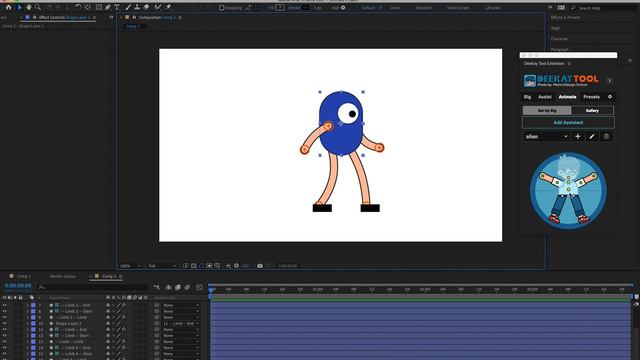
Task: Select the Zoom magnifier tool
Action: click(x=38, y=7)
